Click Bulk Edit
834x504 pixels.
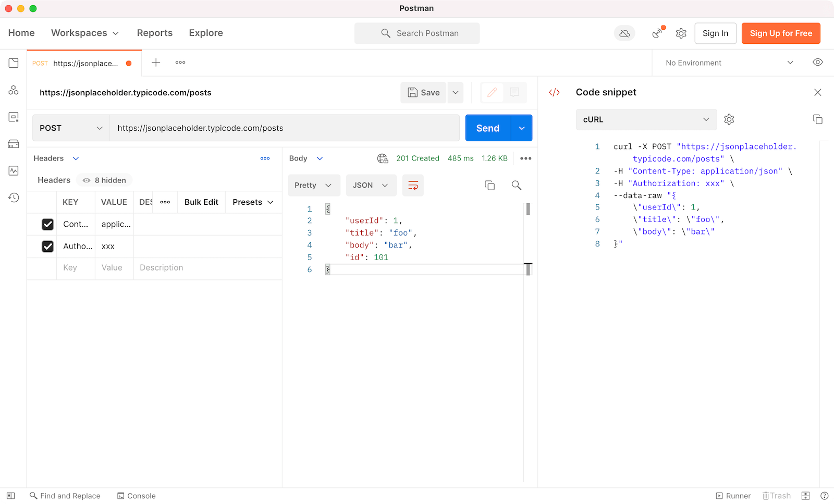pos(201,202)
